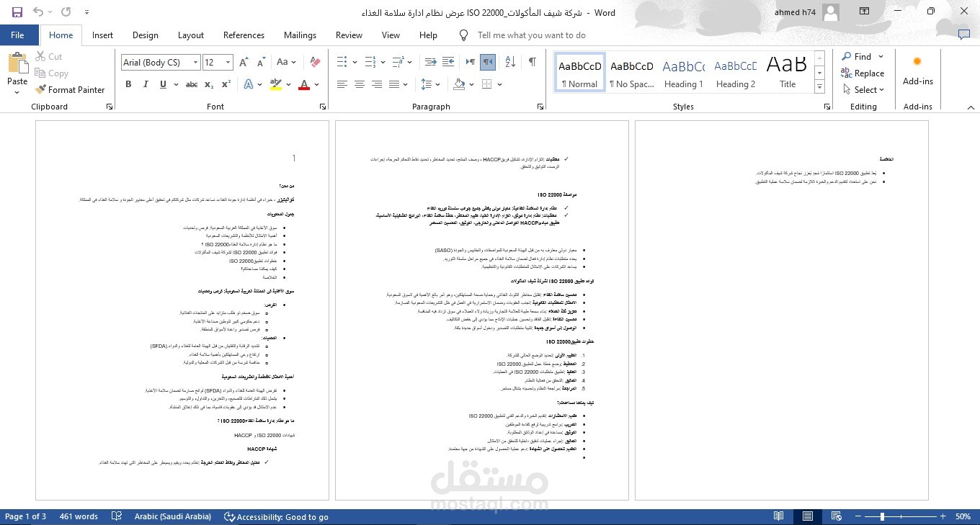
Task: Open the Find dropdown arrow
Action: click(x=880, y=56)
